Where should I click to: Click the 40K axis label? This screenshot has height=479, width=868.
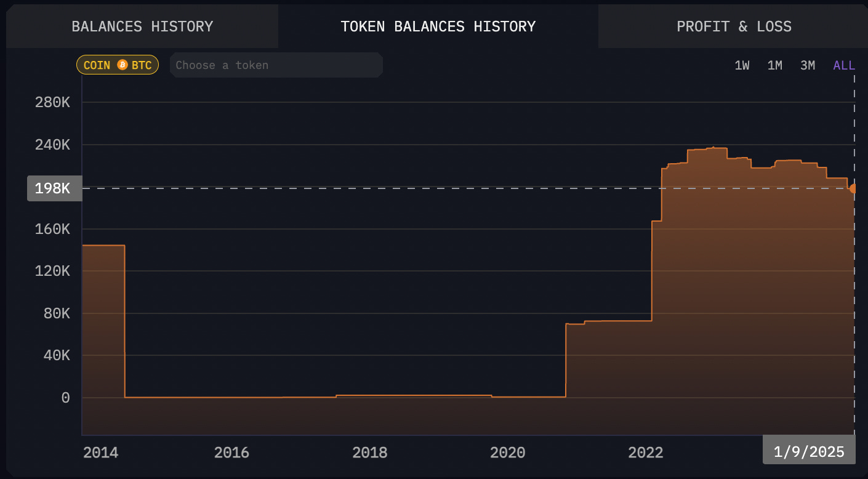[57, 355]
